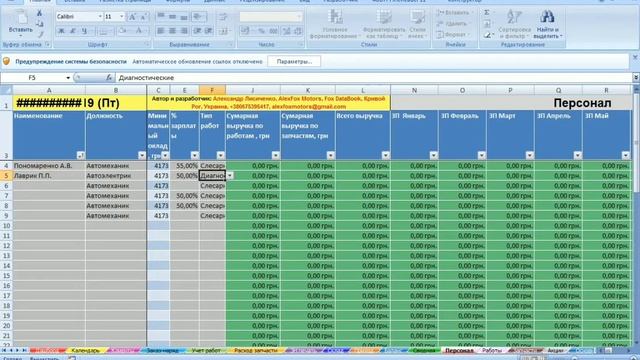Click the Форматировать как таблицу button
The width and height of the screenshot is (640, 360).
(x=384, y=24)
